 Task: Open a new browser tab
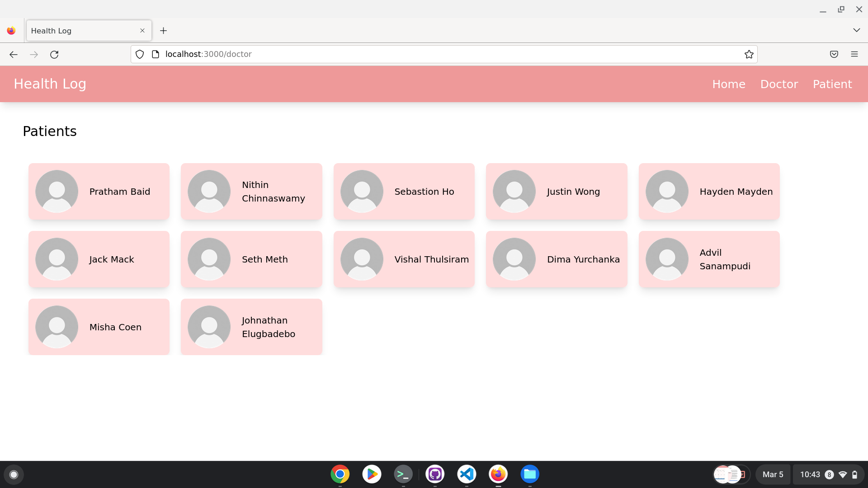[164, 31]
